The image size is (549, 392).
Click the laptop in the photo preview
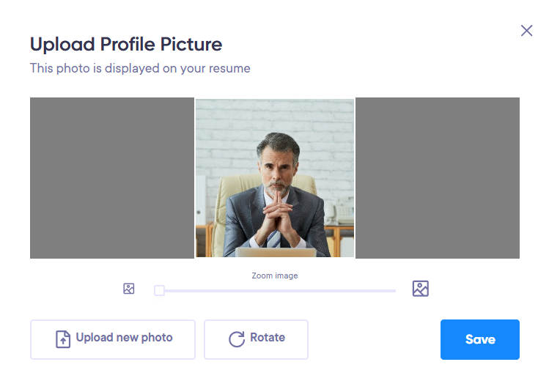[276, 252]
